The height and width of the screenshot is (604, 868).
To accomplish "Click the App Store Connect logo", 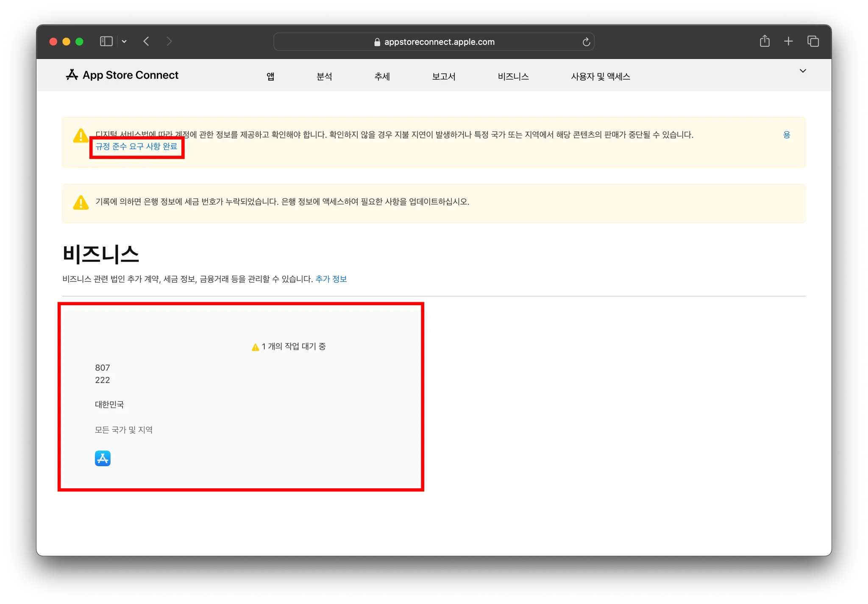I will pyautogui.click(x=122, y=75).
